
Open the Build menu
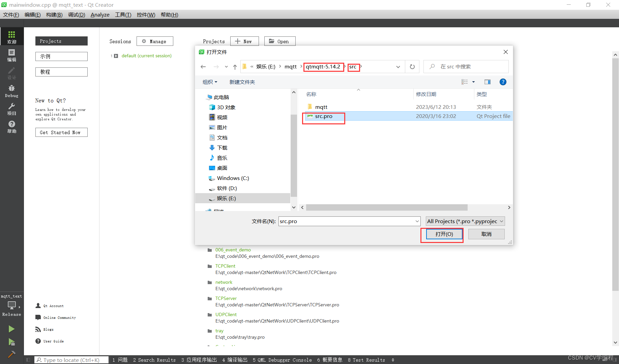coord(54,14)
